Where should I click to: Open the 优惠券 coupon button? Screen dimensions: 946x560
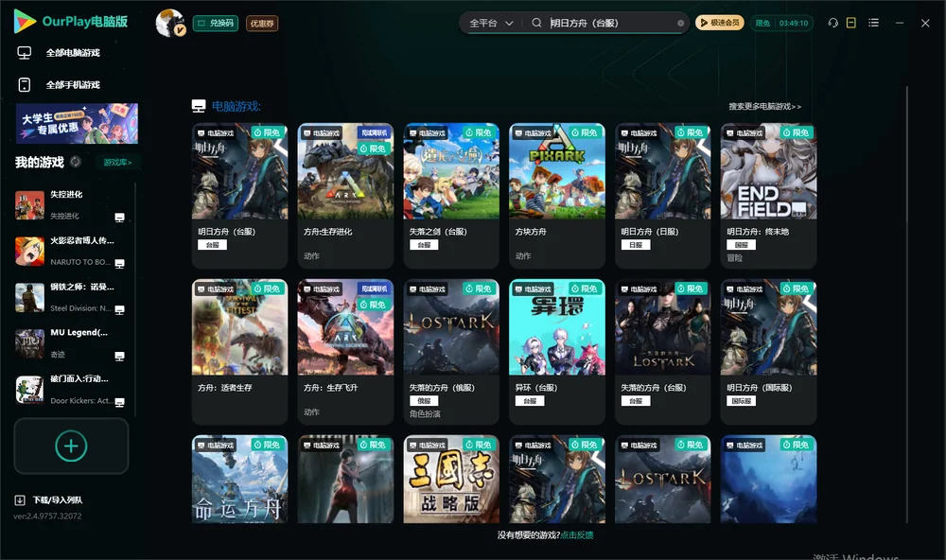[262, 24]
